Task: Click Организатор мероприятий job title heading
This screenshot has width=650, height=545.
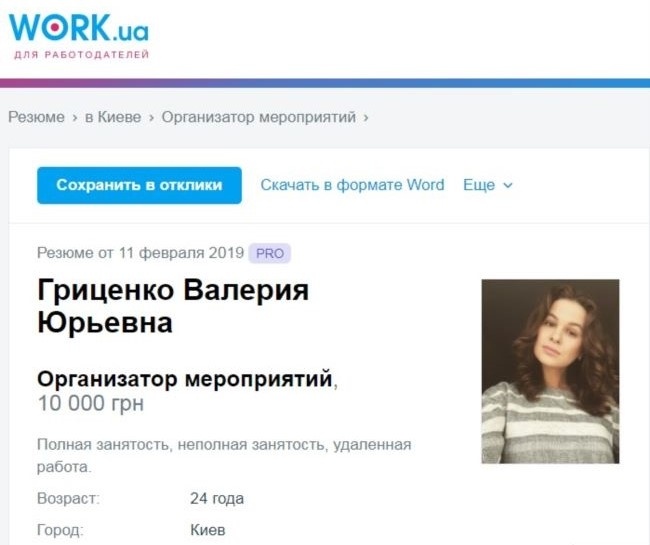Action: 185,378
